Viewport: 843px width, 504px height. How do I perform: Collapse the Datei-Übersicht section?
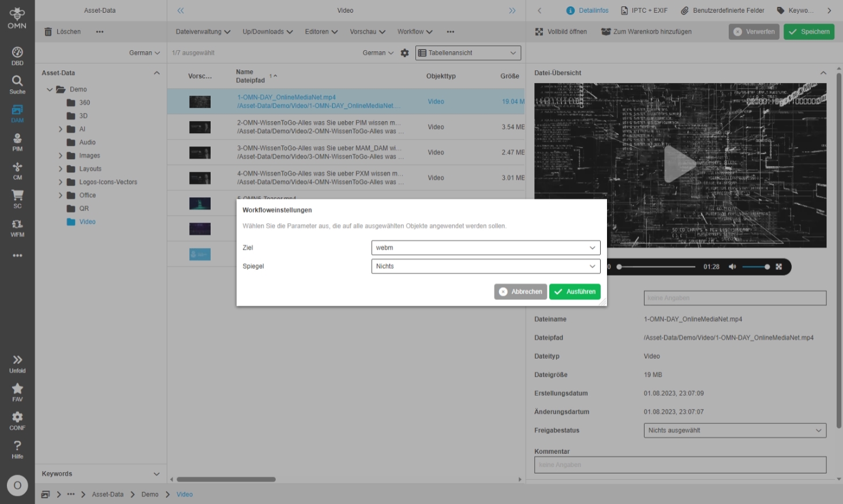point(823,73)
